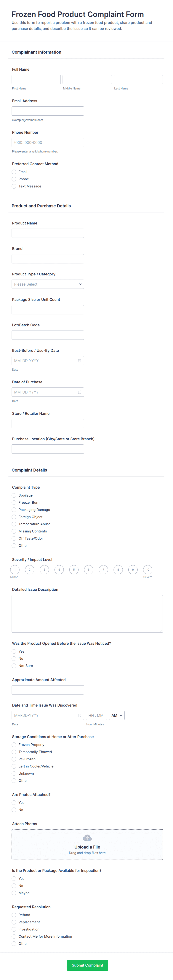Click calendar icon in Date of Purchase
This screenshot has width=173, height=980.
point(80,392)
